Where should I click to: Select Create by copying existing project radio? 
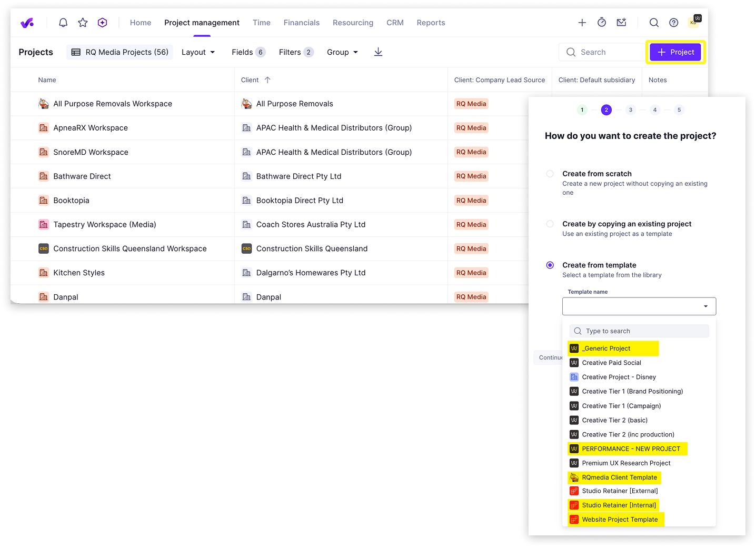[550, 224]
